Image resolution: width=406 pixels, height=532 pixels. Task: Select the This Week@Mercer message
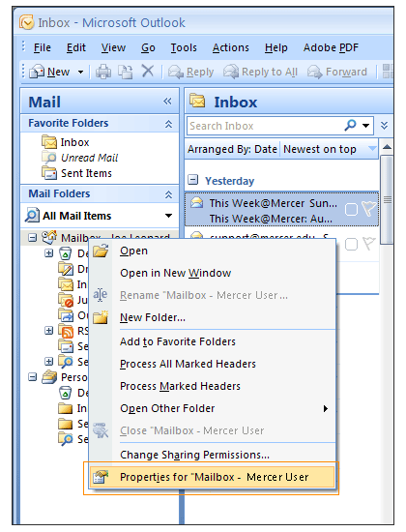tap(281, 209)
